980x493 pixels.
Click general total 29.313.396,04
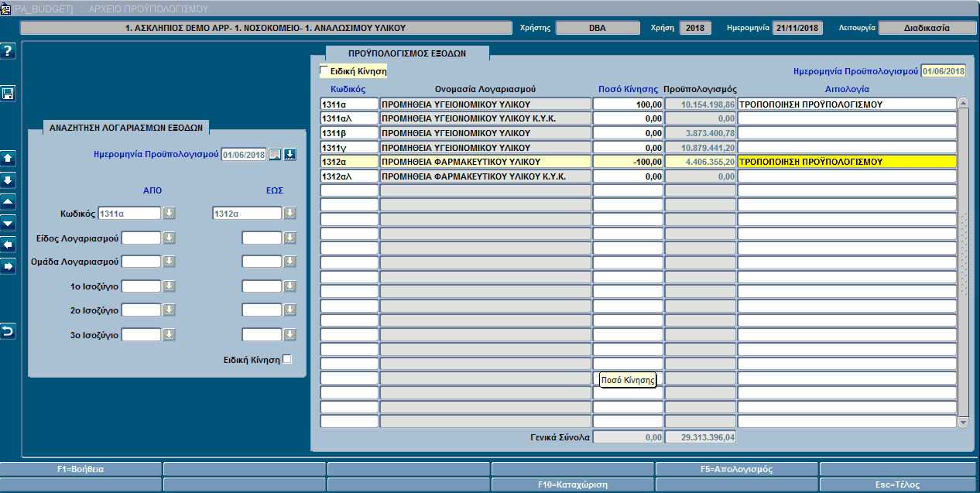point(701,437)
